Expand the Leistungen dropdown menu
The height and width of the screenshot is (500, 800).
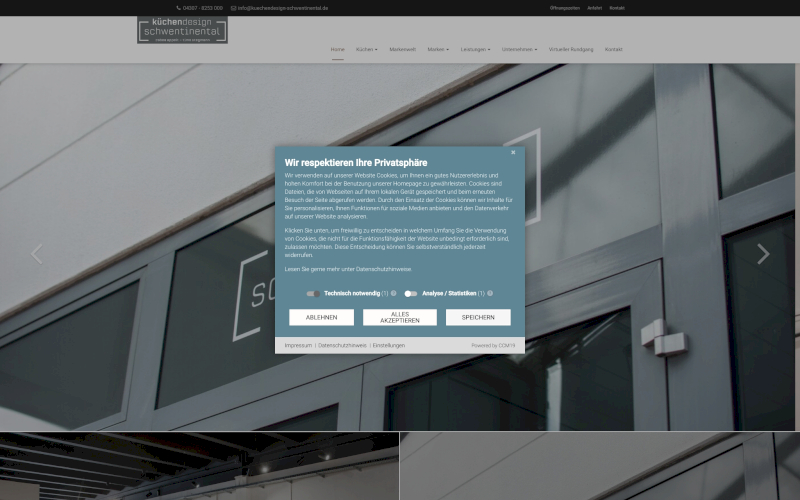[475, 49]
